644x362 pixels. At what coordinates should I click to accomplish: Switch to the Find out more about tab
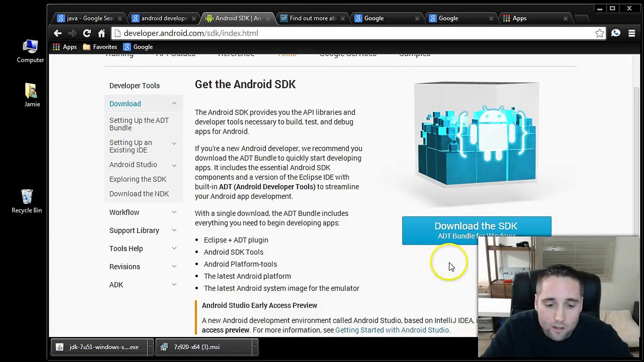click(312, 18)
